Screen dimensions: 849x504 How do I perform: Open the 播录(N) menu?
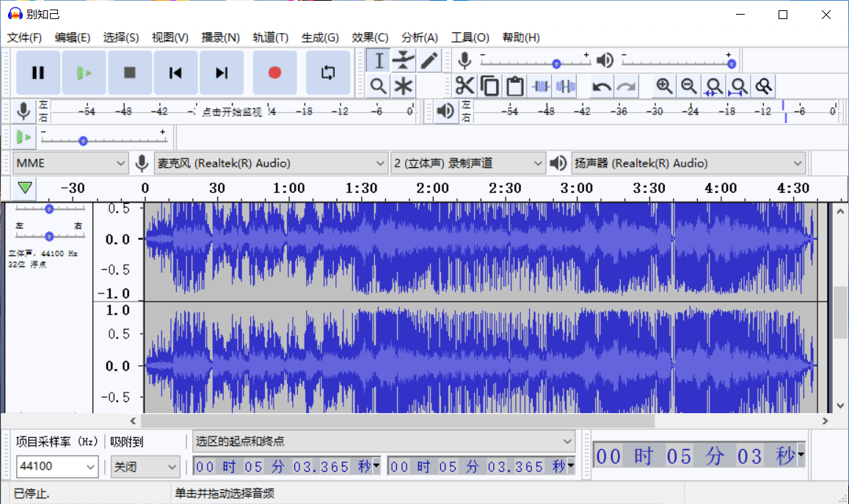220,37
